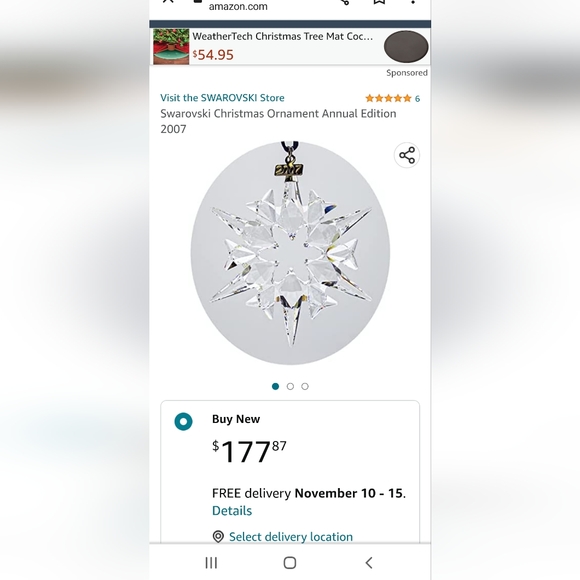The height and width of the screenshot is (580, 580).
Task: Share this product with the circular share icon
Action: click(407, 155)
